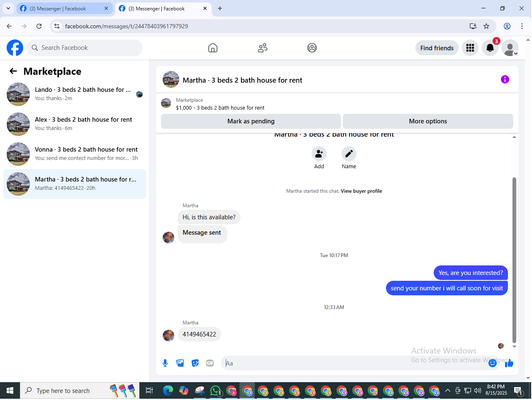Choose a GIF icon
This screenshot has width=532, height=400.
click(210, 363)
